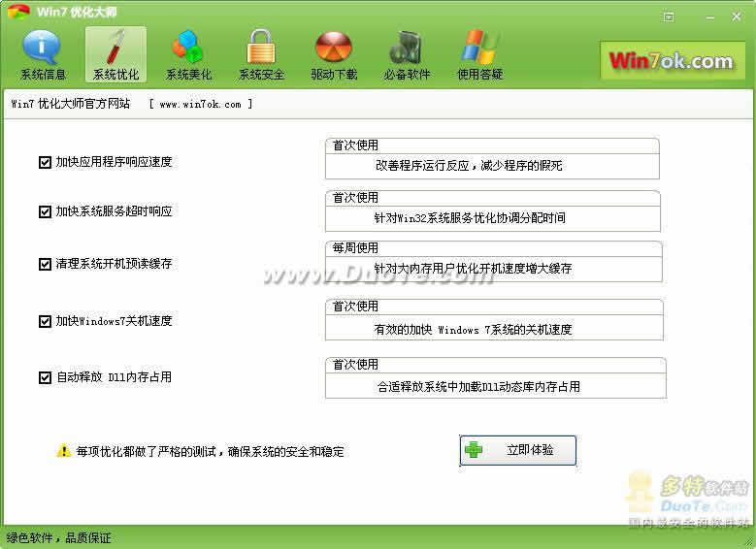
Task: Open the 使用答疑 help section
Action: [479, 55]
